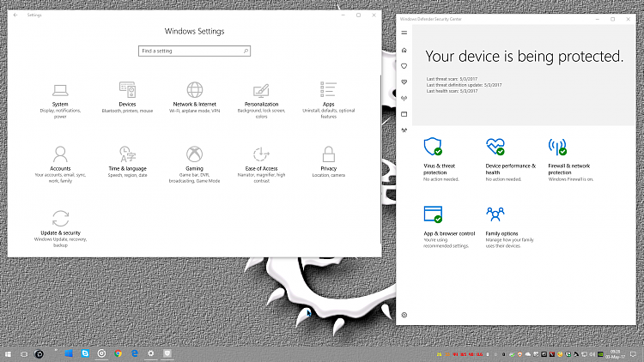Screen dimensions: 644x362
Task: Open the Apps settings category
Action: pyautogui.click(x=328, y=101)
